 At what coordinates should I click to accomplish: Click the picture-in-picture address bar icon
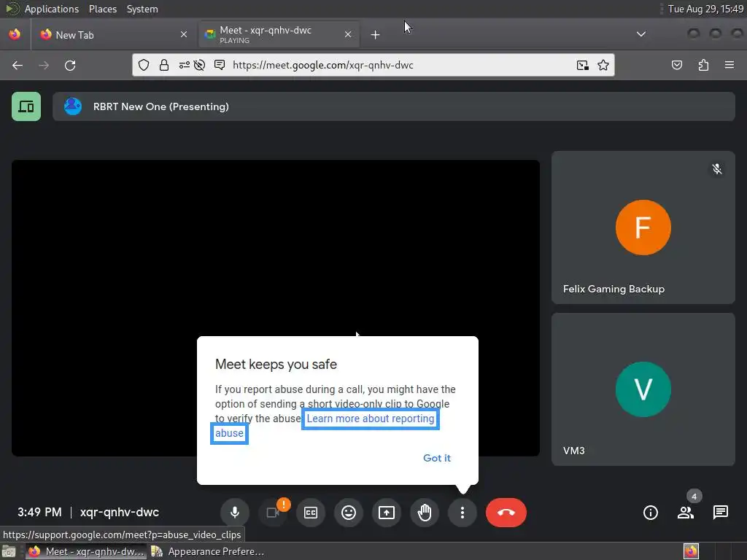click(x=582, y=65)
